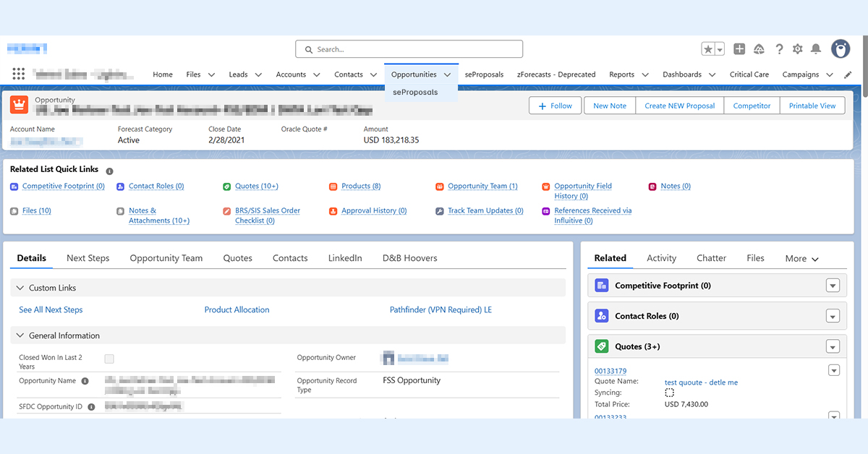This screenshot has height=454, width=868.
Task: Open the global actions plus icon
Action: coord(739,49)
